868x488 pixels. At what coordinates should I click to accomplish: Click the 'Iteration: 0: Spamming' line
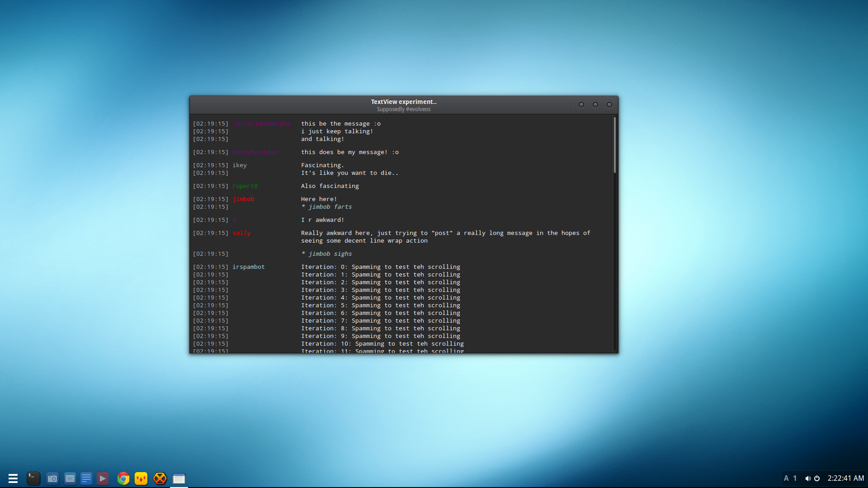pyautogui.click(x=381, y=267)
